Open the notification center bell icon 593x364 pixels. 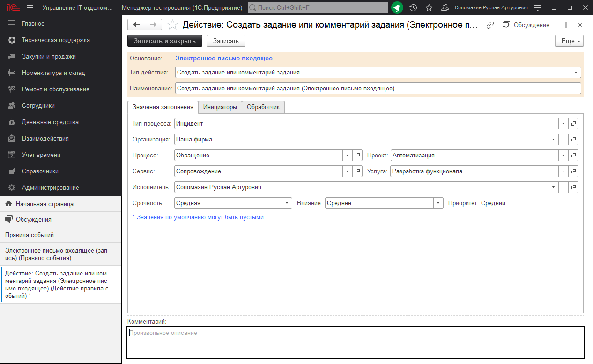[397, 7]
